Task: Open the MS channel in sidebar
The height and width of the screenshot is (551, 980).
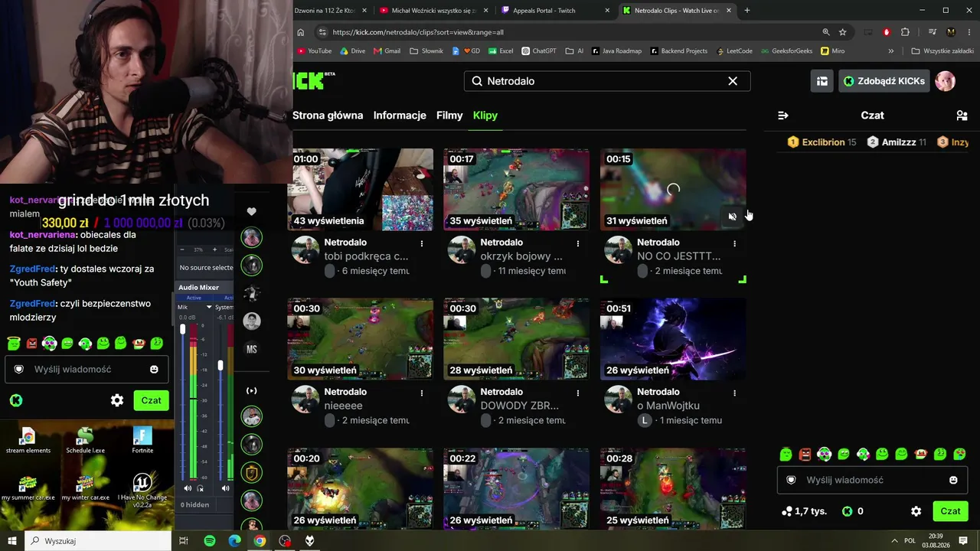Action: (x=252, y=349)
